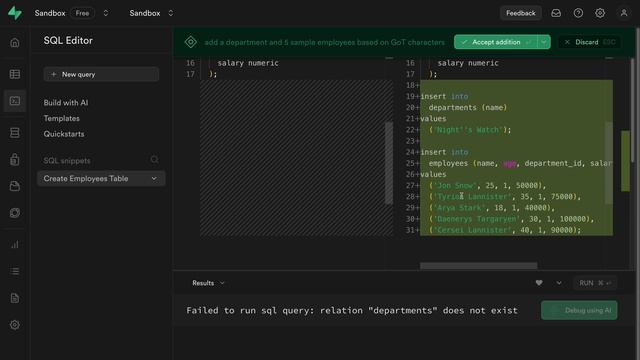Click the Free plan badge
The width and height of the screenshot is (640, 360).
pos(82,13)
